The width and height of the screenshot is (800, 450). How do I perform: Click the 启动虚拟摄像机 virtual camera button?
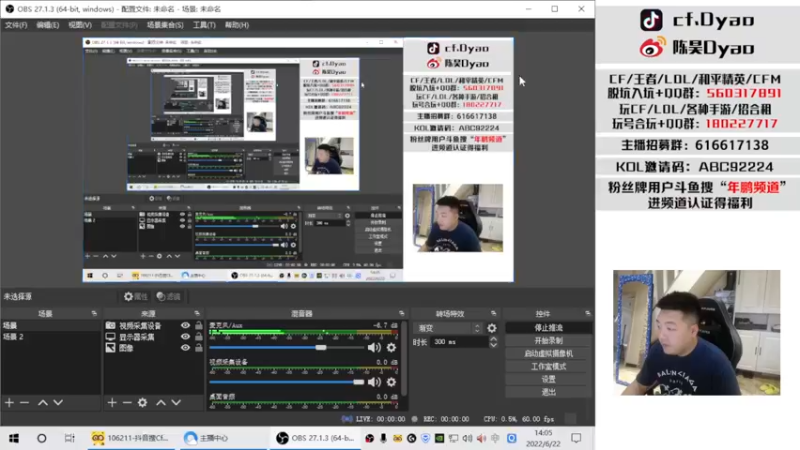[x=548, y=353]
